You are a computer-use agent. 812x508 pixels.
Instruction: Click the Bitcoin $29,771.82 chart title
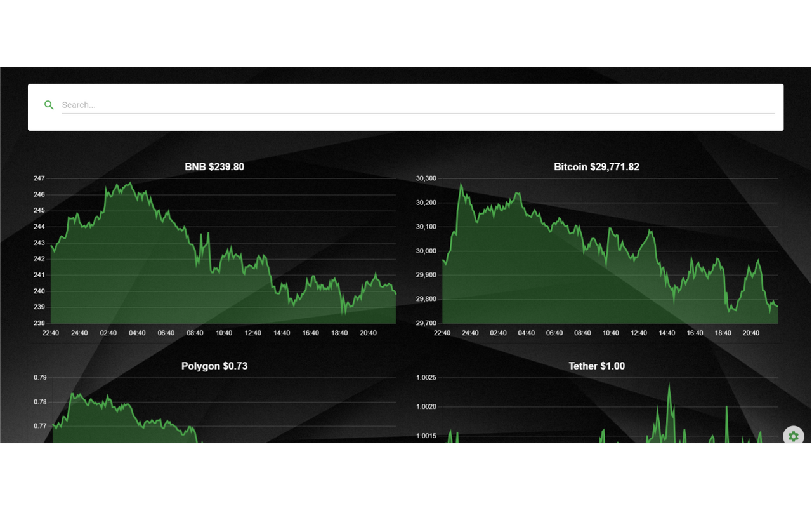point(596,167)
